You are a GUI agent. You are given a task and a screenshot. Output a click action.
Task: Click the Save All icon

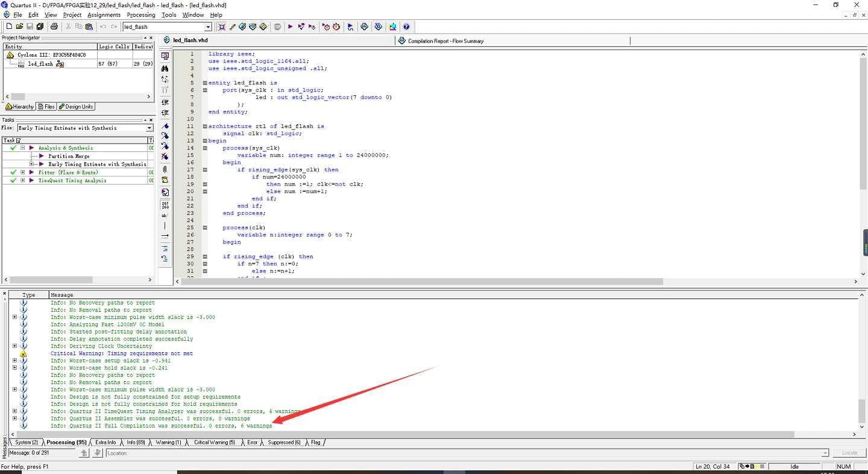[40, 27]
